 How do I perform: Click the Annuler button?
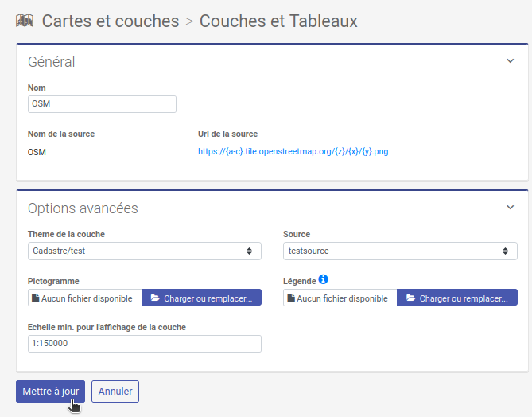(x=115, y=392)
